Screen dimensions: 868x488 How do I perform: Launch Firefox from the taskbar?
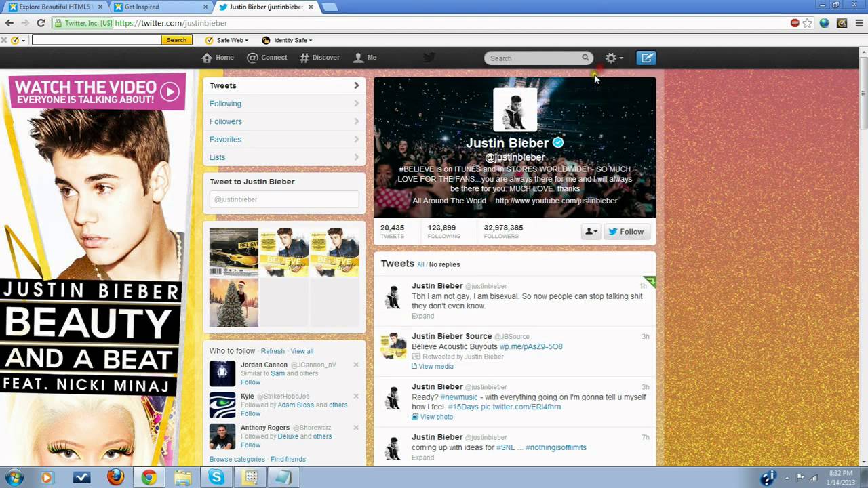(x=116, y=477)
